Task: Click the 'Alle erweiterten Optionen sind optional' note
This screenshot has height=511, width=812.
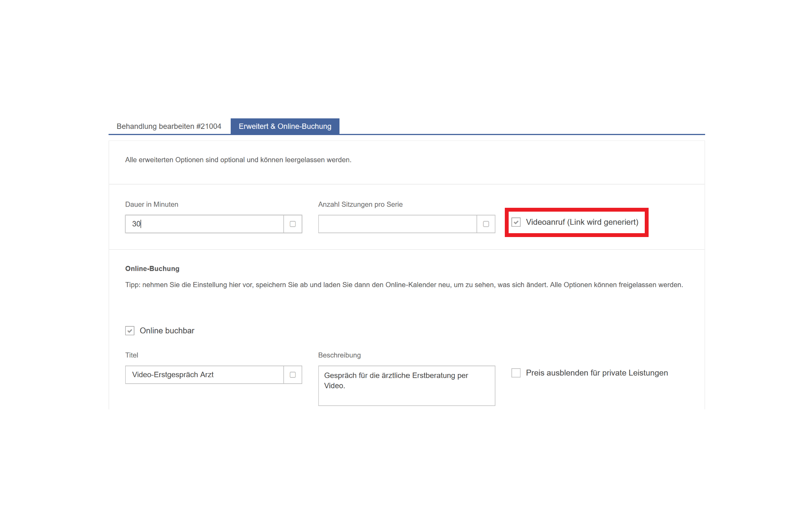Action: pyautogui.click(x=238, y=160)
